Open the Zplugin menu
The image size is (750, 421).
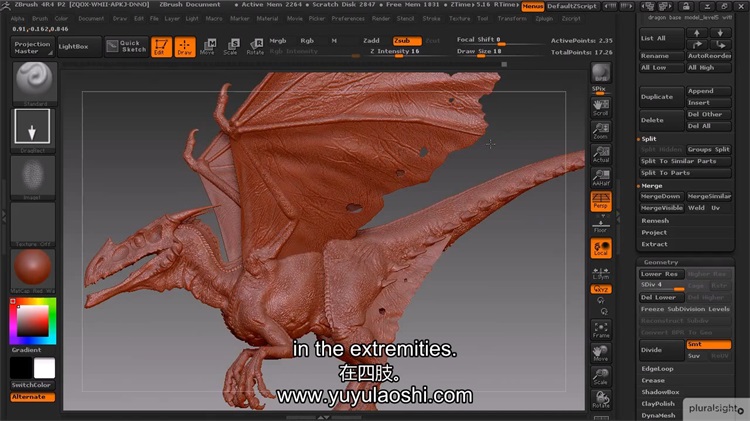(x=544, y=19)
